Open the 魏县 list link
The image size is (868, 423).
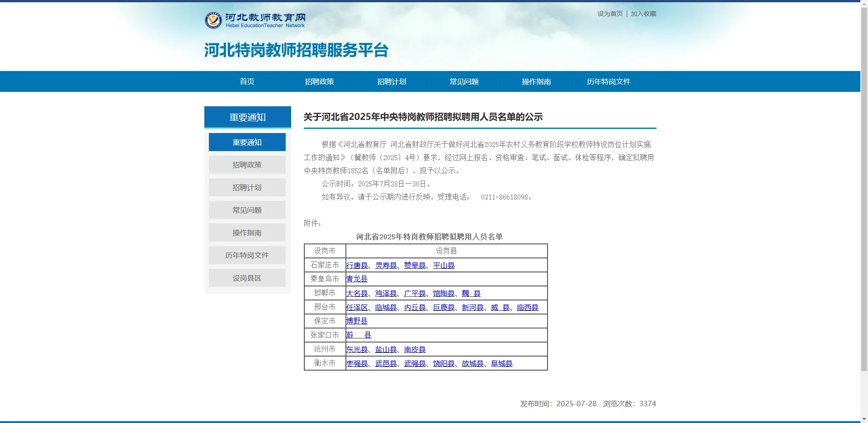pyautogui.click(x=471, y=294)
